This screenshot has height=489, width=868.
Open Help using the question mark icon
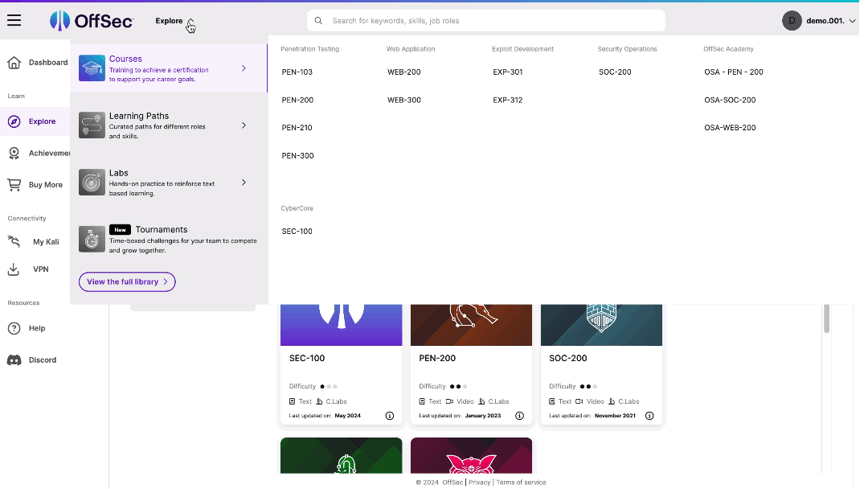tap(14, 328)
